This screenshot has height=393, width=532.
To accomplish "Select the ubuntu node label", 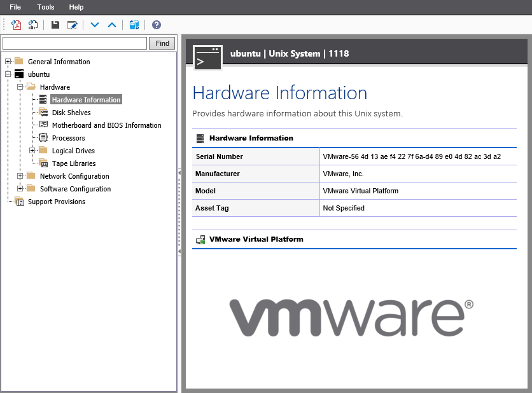I will [39, 74].
